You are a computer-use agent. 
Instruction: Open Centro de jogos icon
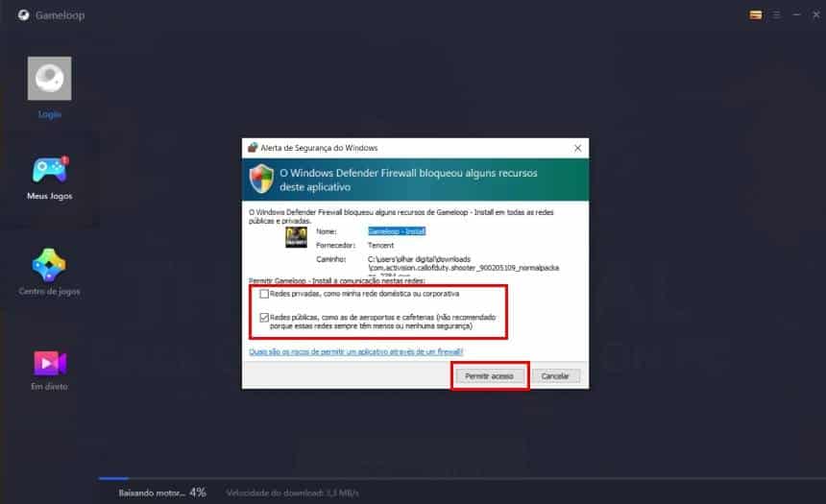pyautogui.click(x=49, y=265)
